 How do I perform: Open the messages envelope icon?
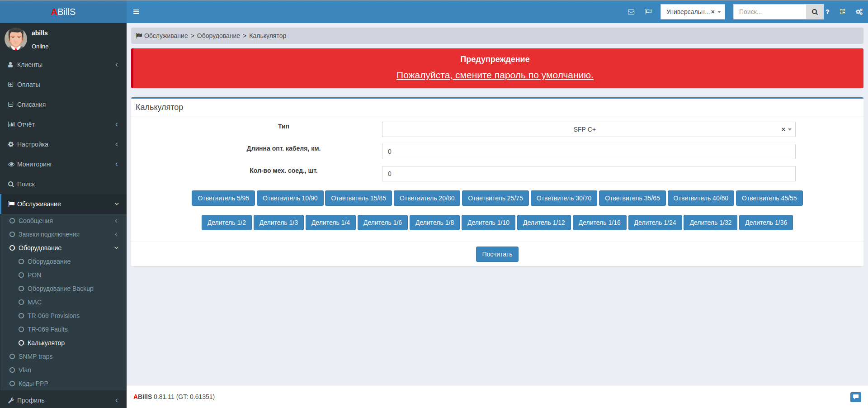pos(631,12)
